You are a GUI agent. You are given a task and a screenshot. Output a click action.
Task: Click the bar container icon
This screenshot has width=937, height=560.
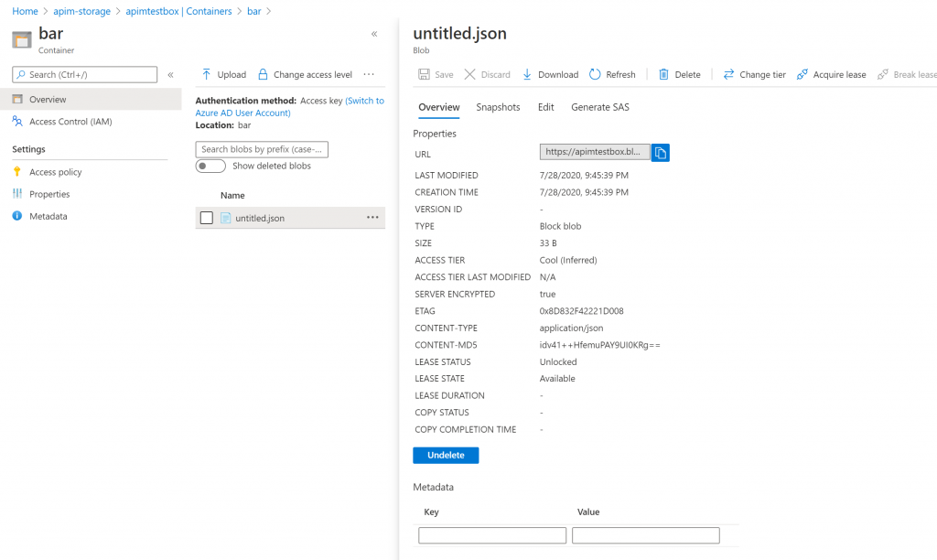coord(22,39)
